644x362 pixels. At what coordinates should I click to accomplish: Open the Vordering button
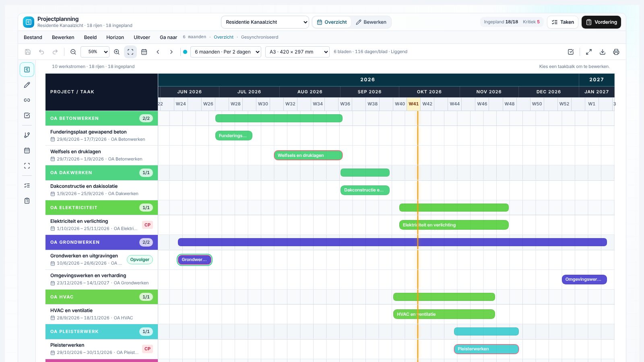pyautogui.click(x=601, y=22)
